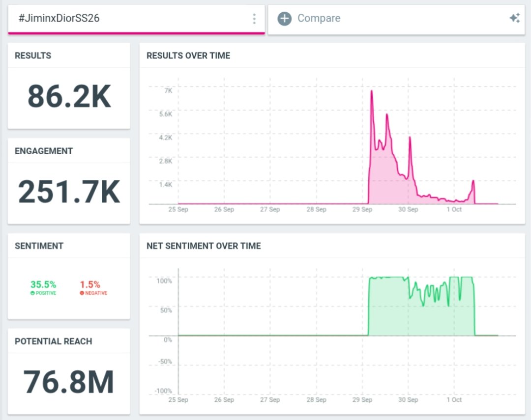This screenshot has width=531, height=420.
Task: Select the #JiminxDiorSS26 query tab
Action: click(136, 19)
